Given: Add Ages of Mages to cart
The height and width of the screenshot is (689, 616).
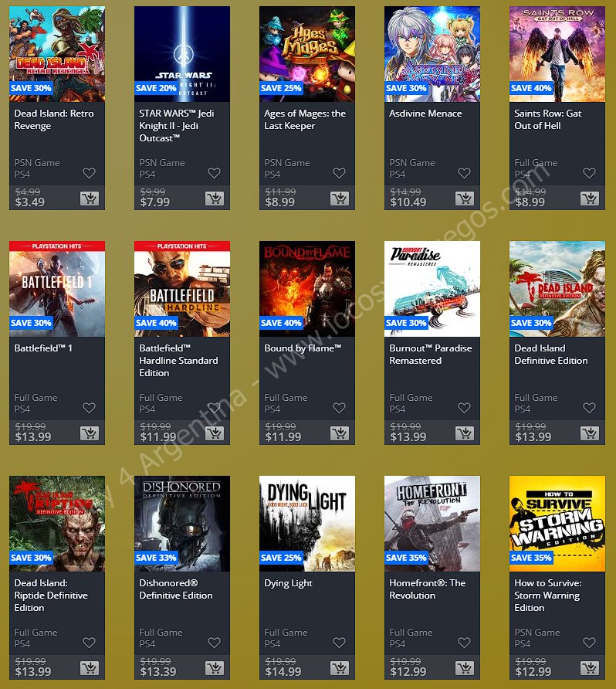Looking at the screenshot, I should click(x=340, y=199).
